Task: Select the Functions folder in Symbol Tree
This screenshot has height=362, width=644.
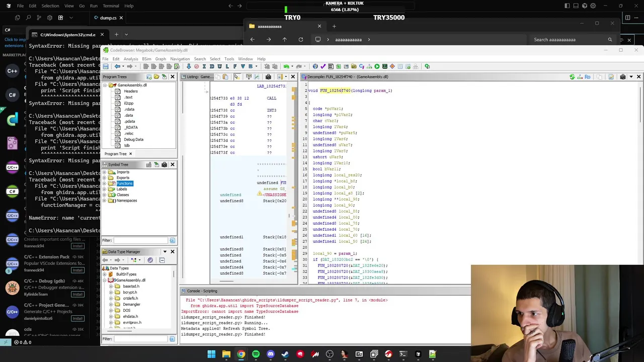Action: tap(125, 183)
